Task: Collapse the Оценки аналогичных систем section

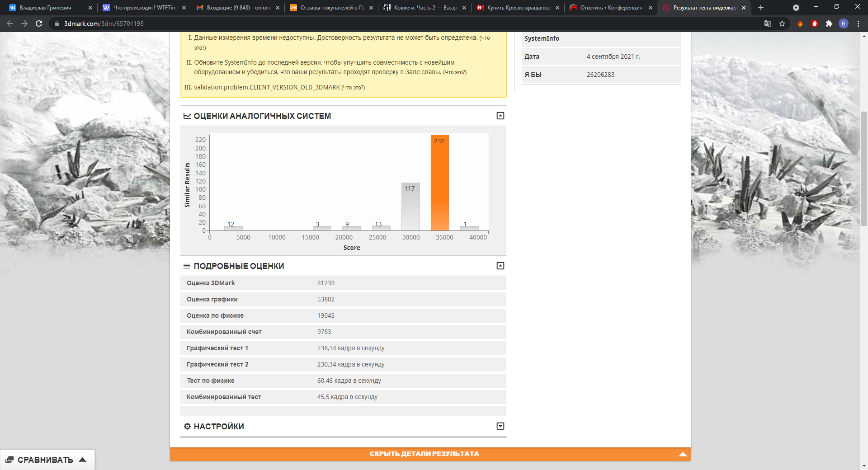Action: (500, 116)
